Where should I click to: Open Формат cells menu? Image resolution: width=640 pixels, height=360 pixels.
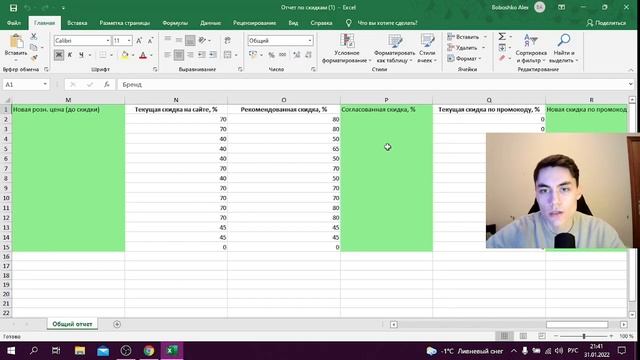click(x=464, y=59)
